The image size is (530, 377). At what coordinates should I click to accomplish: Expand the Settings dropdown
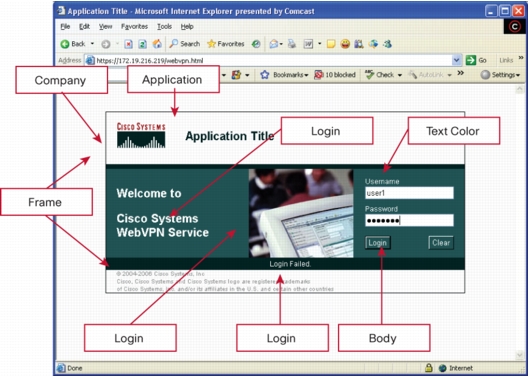pos(500,75)
